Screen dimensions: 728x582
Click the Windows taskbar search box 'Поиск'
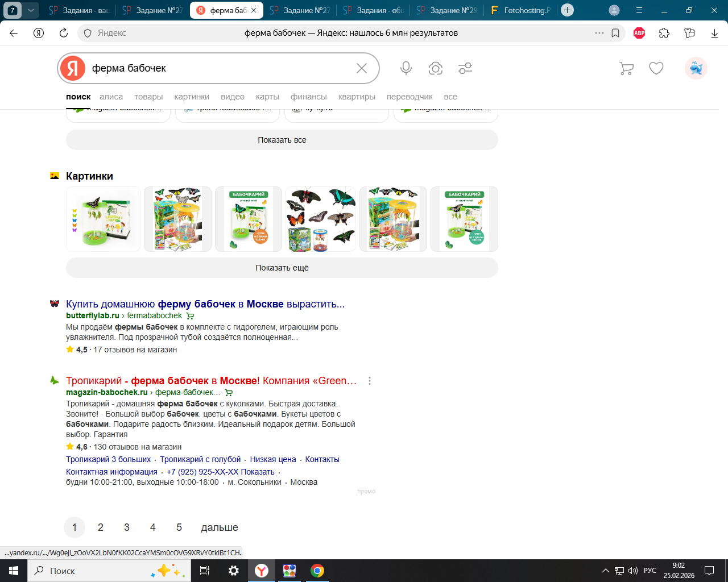[x=109, y=571]
